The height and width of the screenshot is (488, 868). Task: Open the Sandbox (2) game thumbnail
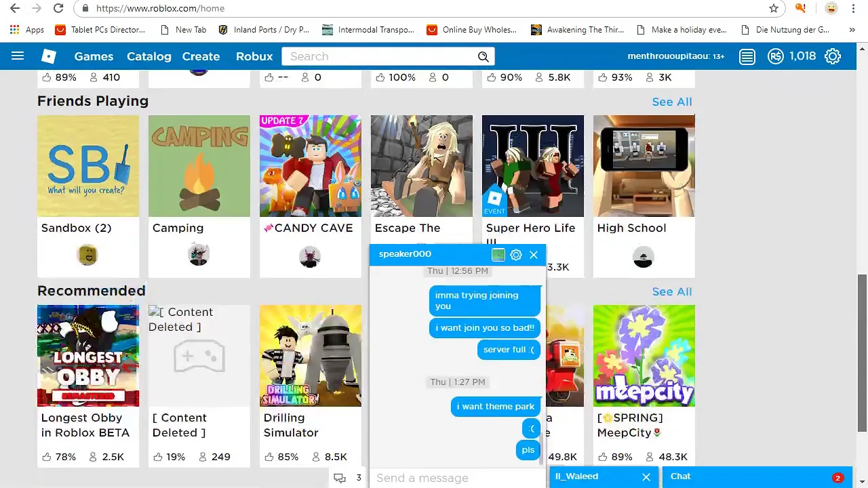[x=88, y=166]
